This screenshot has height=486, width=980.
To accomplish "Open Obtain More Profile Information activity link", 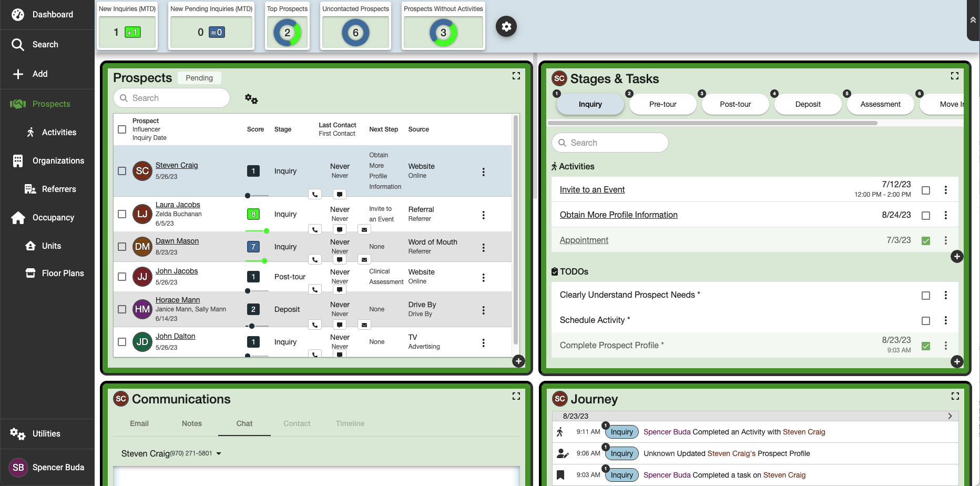I will pyautogui.click(x=618, y=215).
